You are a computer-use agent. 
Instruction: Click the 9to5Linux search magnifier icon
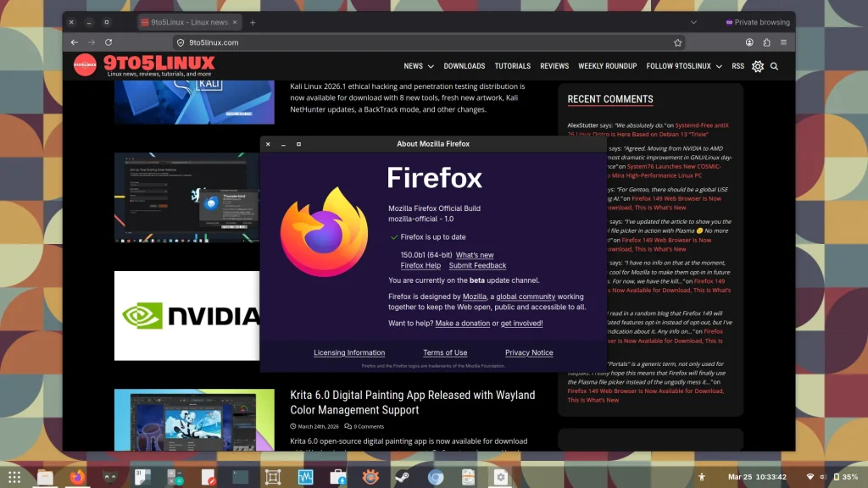(x=774, y=66)
